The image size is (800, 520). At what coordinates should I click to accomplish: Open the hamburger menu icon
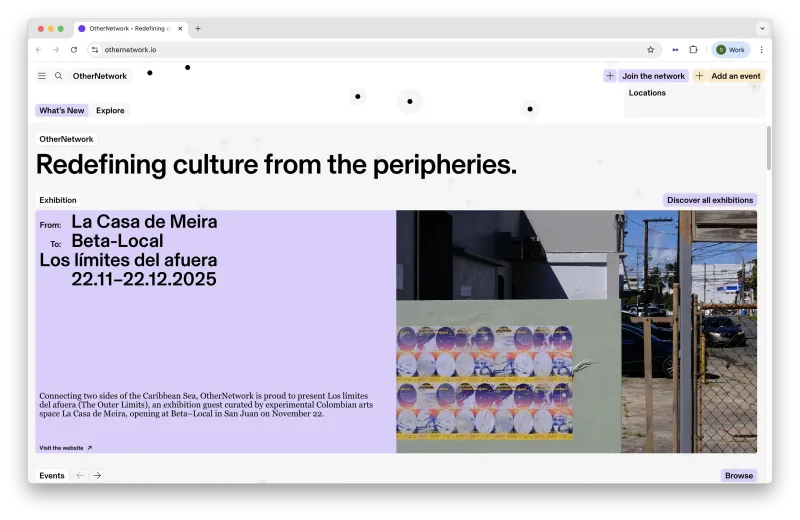(42, 76)
